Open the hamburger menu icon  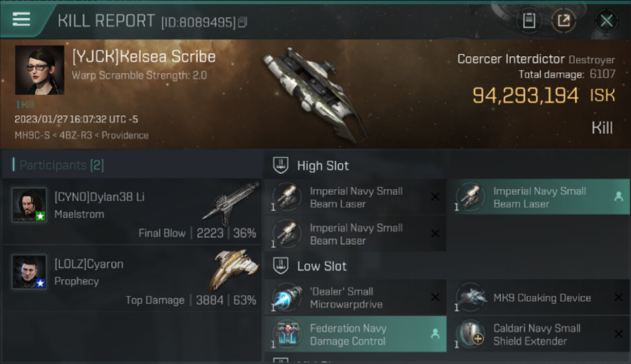(21, 20)
